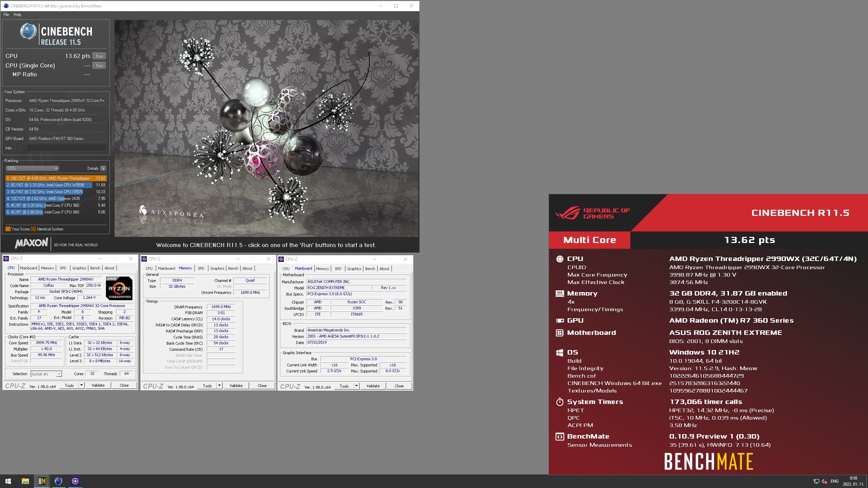
Task: Run the CPU multi-core test
Action: (99, 56)
